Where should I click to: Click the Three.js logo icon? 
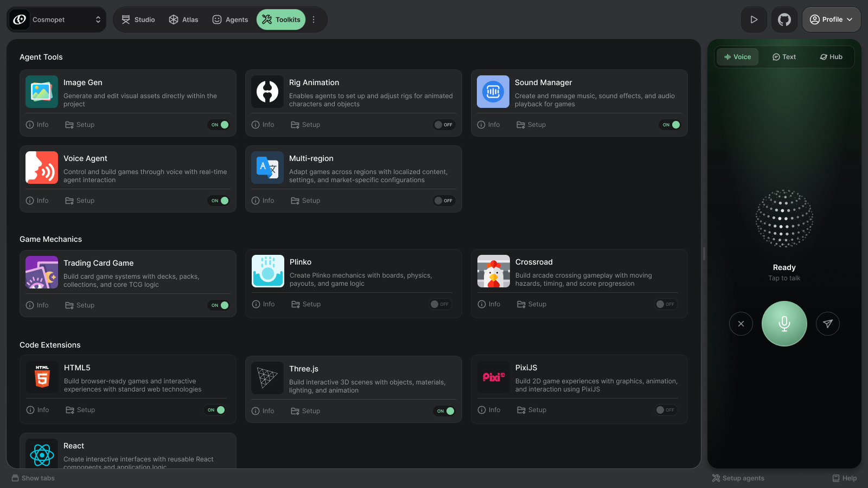pyautogui.click(x=267, y=378)
